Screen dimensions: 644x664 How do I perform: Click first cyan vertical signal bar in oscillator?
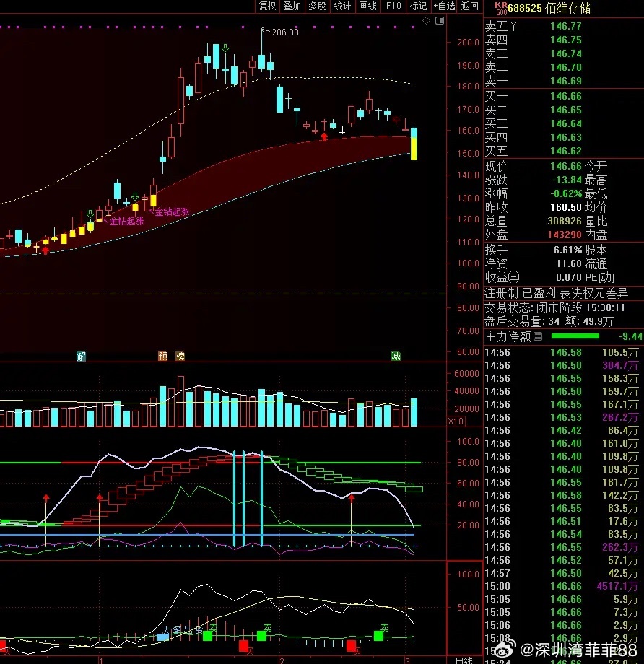pos(235,499)
